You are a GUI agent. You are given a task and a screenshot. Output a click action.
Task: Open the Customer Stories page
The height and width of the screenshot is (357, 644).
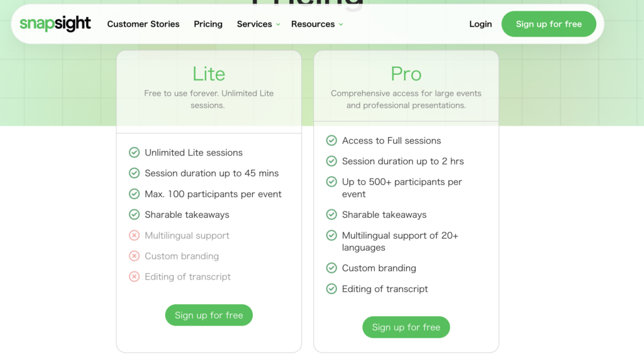point(143,24)
